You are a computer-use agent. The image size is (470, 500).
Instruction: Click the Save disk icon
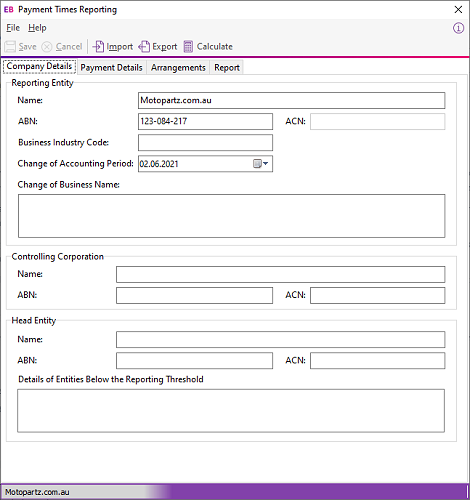[10, 47]
